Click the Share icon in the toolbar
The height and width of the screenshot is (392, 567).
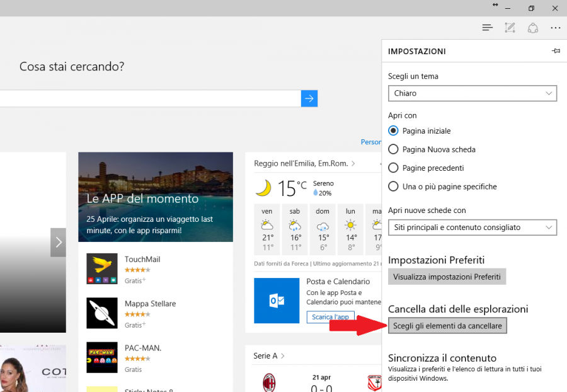pos(533,28)
